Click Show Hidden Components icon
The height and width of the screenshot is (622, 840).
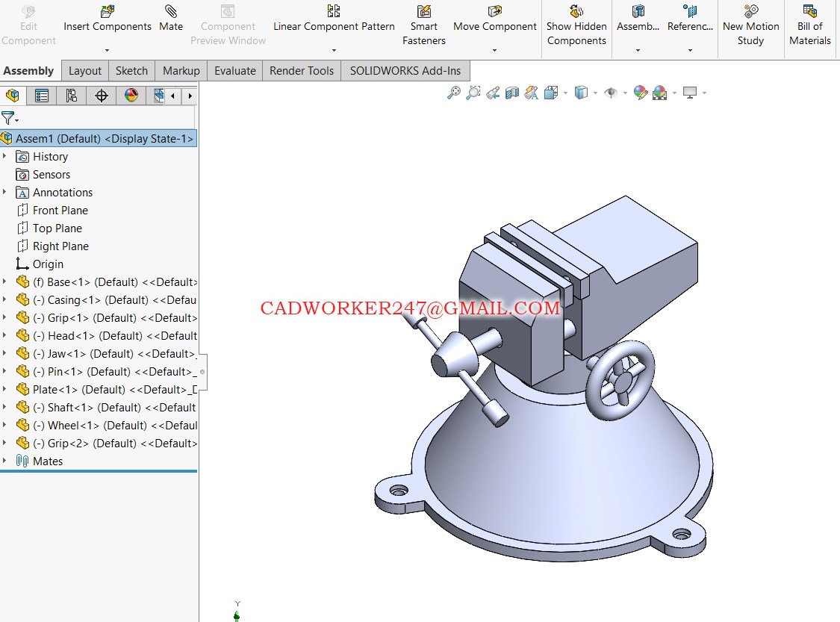(x=576, y=11)
